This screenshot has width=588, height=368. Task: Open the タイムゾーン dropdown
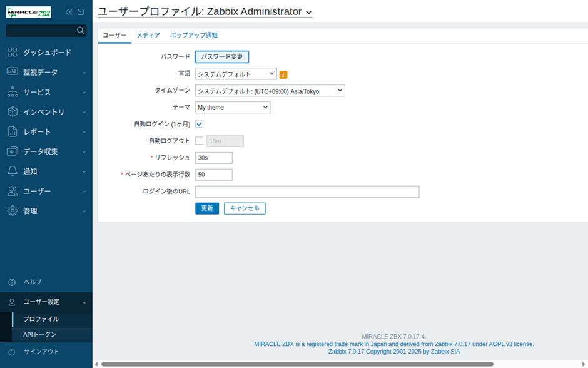point(270,91)
